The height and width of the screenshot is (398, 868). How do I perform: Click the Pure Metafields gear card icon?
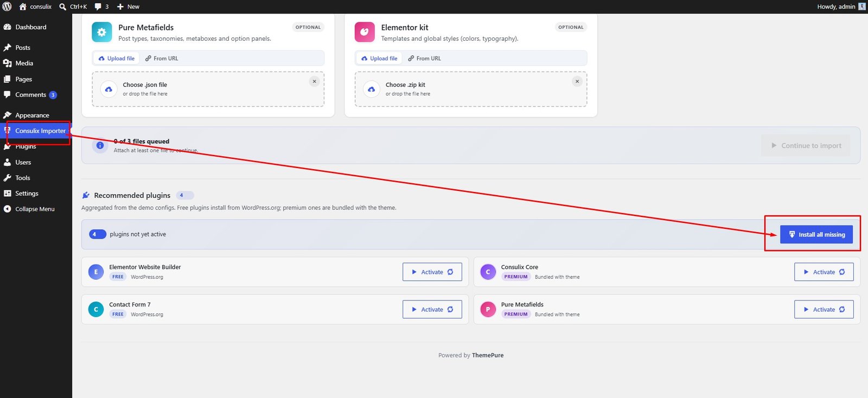(101, 32)
